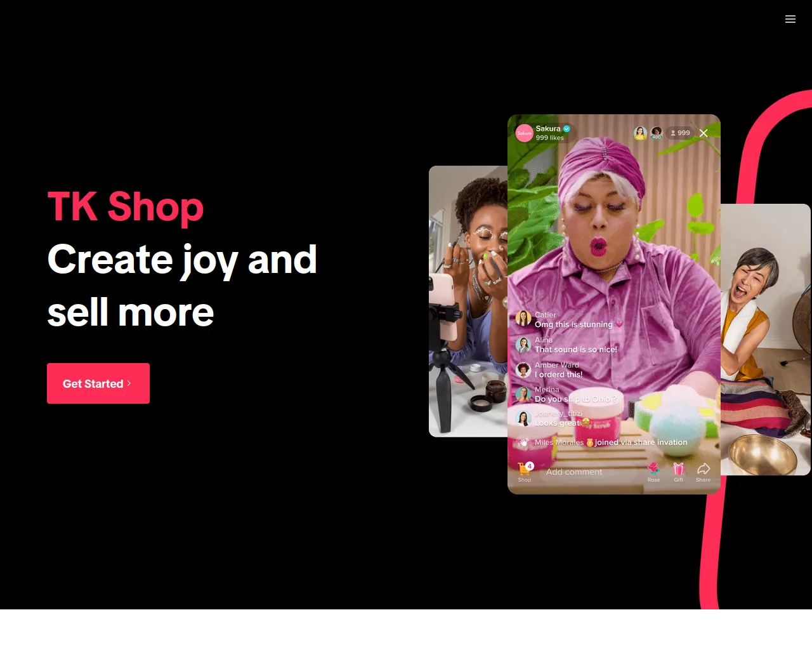Send a Rose from the livestream bar
812x650 pixels.
pos(653,468)
